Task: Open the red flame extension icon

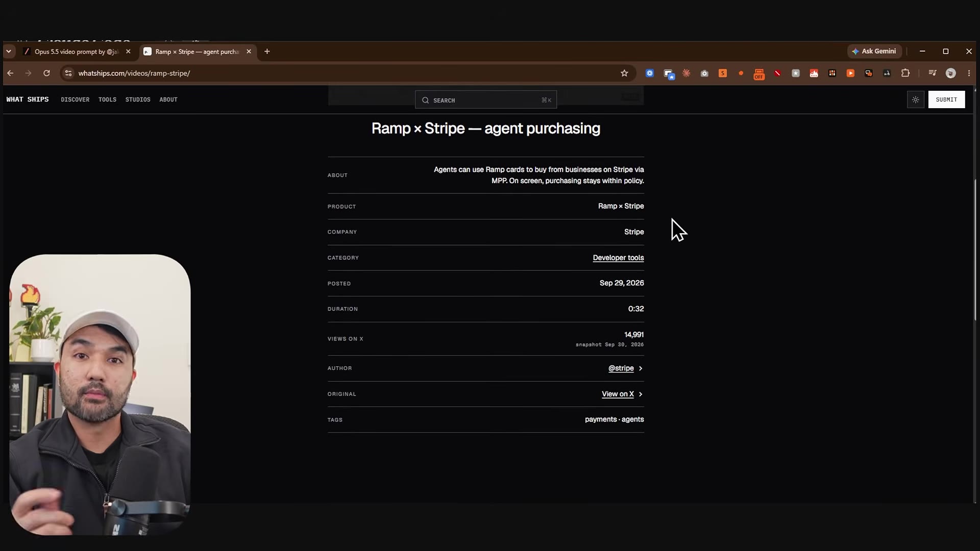Action: [x=814, y=73]
